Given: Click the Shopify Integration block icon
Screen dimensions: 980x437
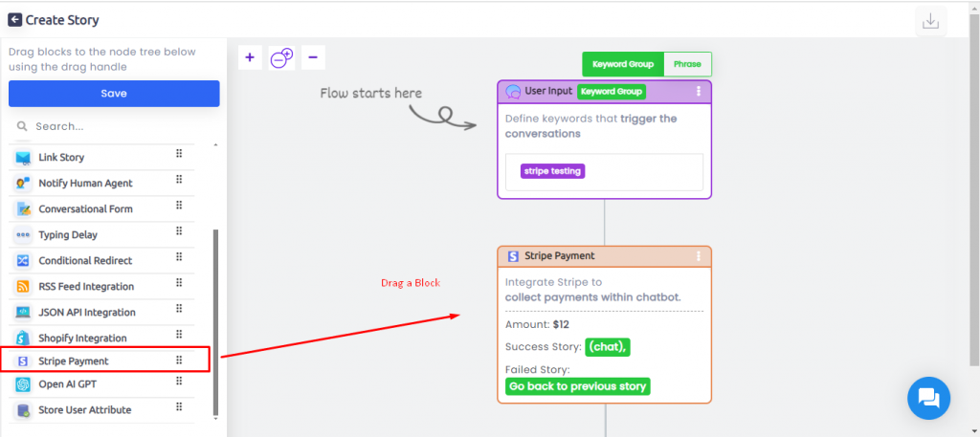Looking at the screenshot, I should coord(23,338).
